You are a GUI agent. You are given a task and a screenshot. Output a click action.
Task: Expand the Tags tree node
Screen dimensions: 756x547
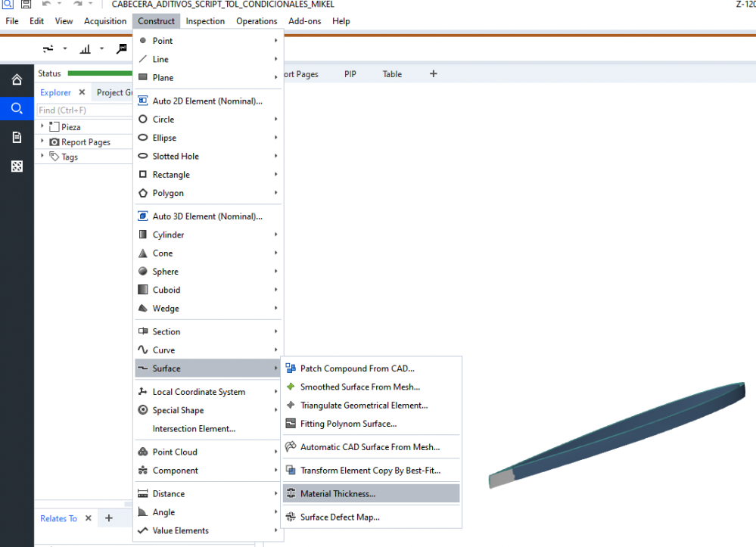tap(42, 157)
